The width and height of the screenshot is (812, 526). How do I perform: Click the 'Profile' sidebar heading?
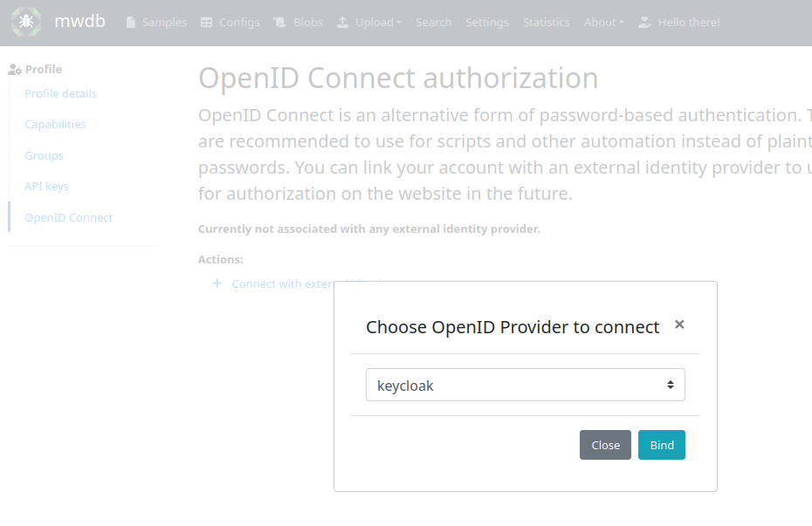click(44, 69)
